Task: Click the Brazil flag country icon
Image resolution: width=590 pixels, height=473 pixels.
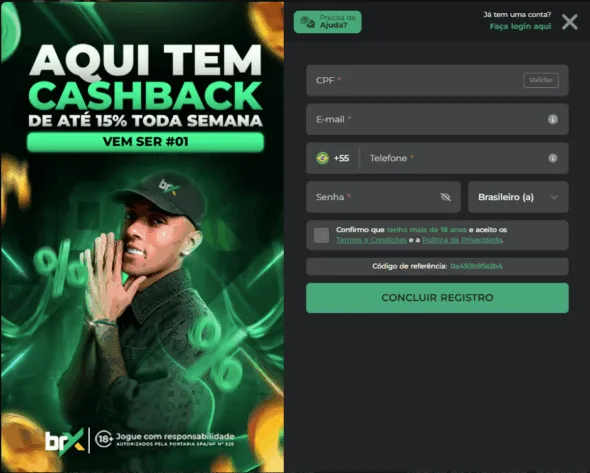Action: pyautogui.click(x=322, y=158)
